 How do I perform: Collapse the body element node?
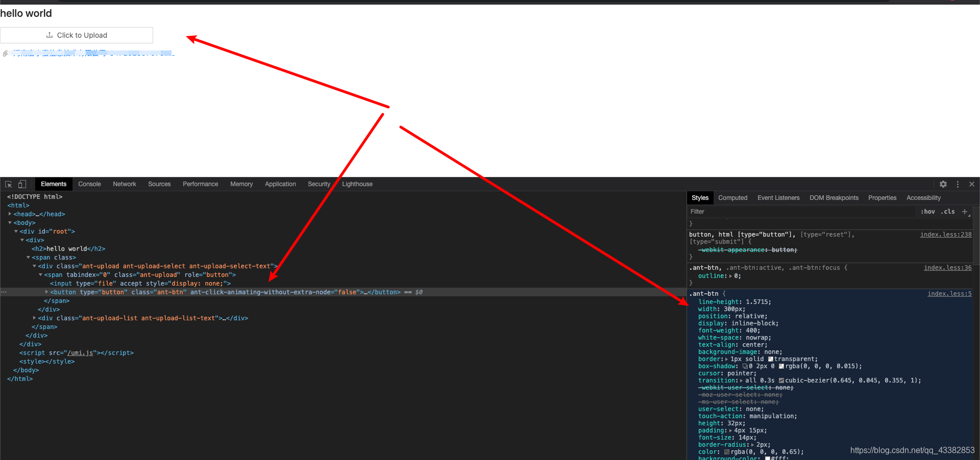10,223
